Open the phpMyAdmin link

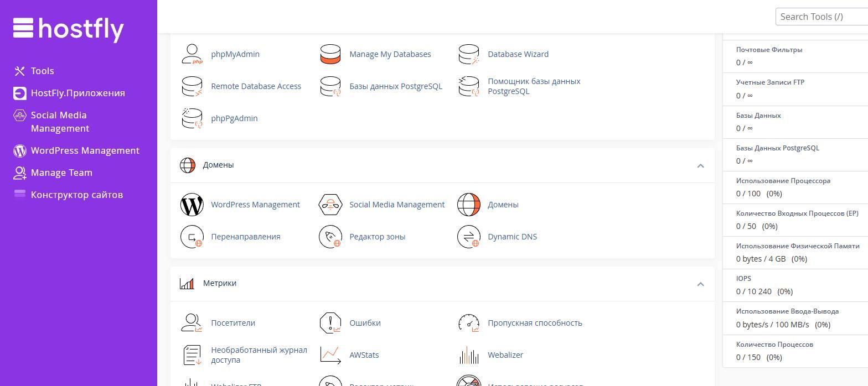click(235, 54)
